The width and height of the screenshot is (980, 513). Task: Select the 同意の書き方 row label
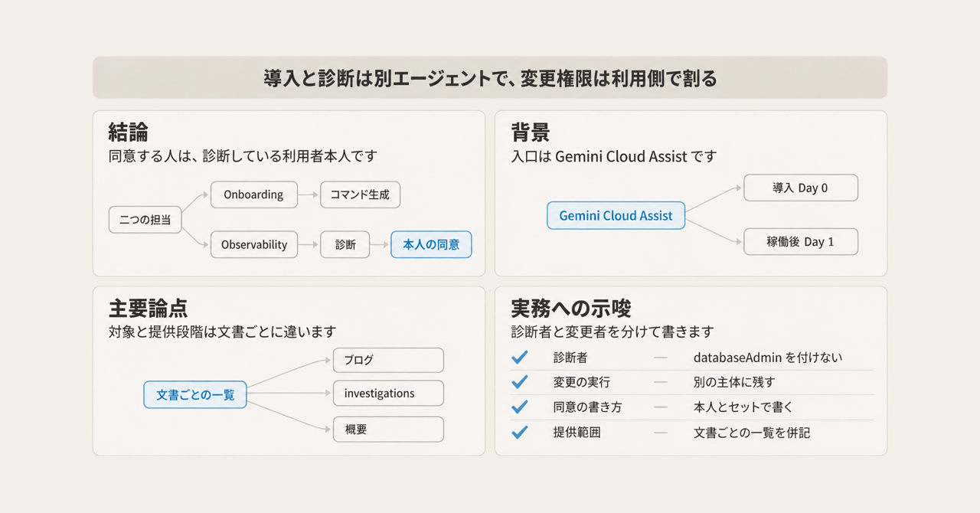(587, 407)
